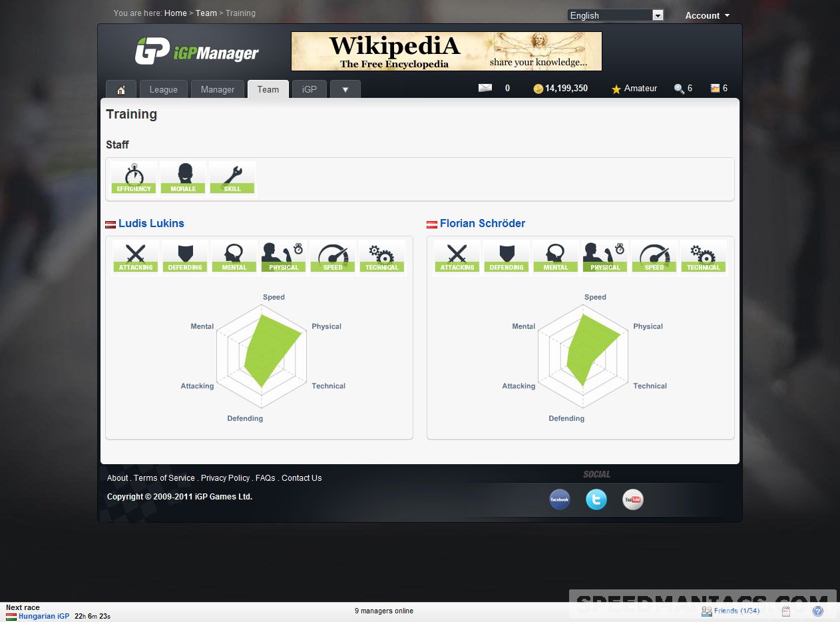This screenshot has width=840, height=622.
Task: Train Florian Schröder's Technical skill
Action: [704, 256]
